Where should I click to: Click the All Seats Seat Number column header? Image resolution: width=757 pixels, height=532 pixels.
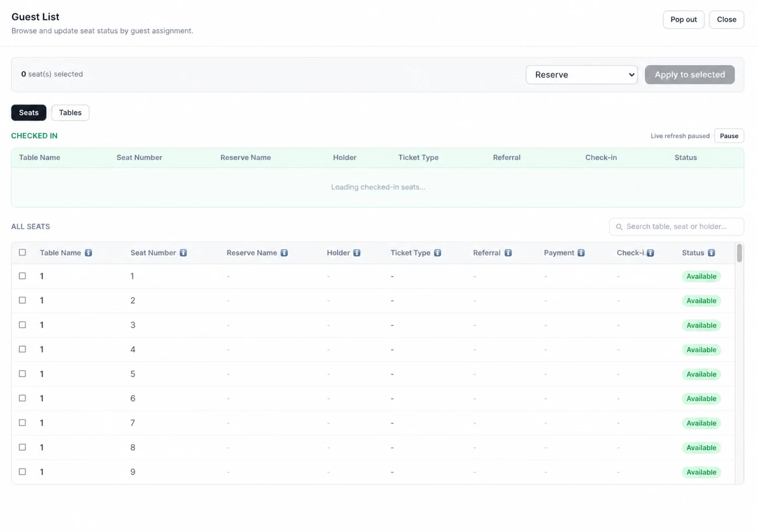pyautogui.click(x=153, y=253)
